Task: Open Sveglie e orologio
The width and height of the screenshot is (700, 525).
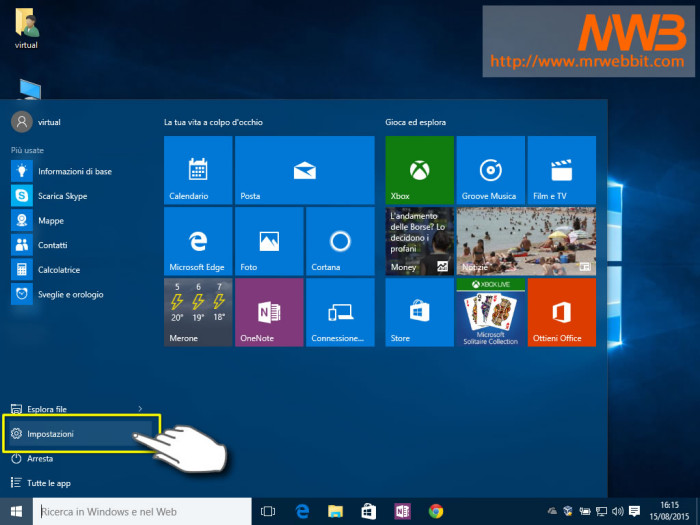Action: pyautogui.click(x=80, y=294)
